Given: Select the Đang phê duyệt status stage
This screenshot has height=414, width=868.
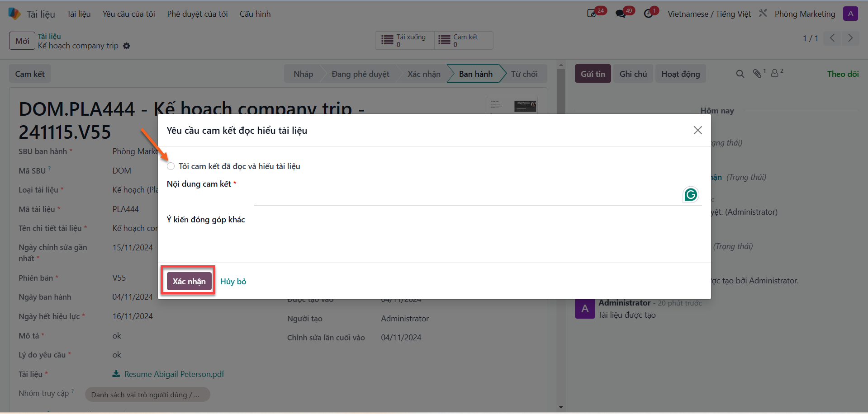Looking at the screenshot, I should (x=360, y=74).
